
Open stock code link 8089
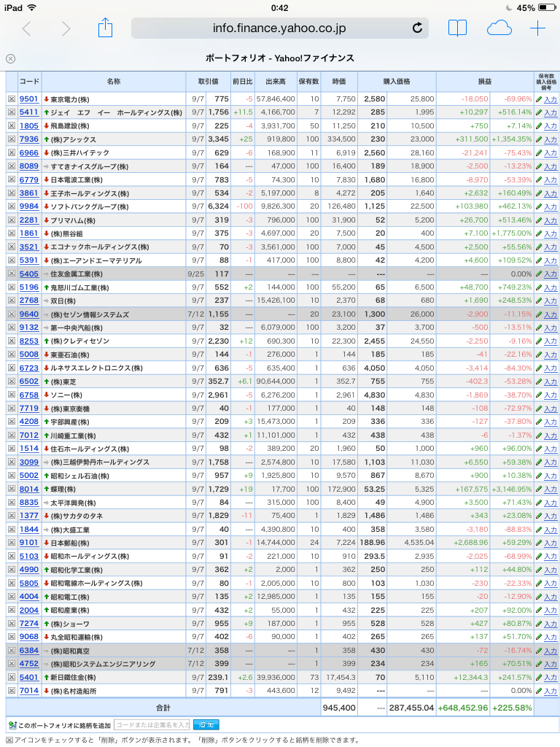29,166
